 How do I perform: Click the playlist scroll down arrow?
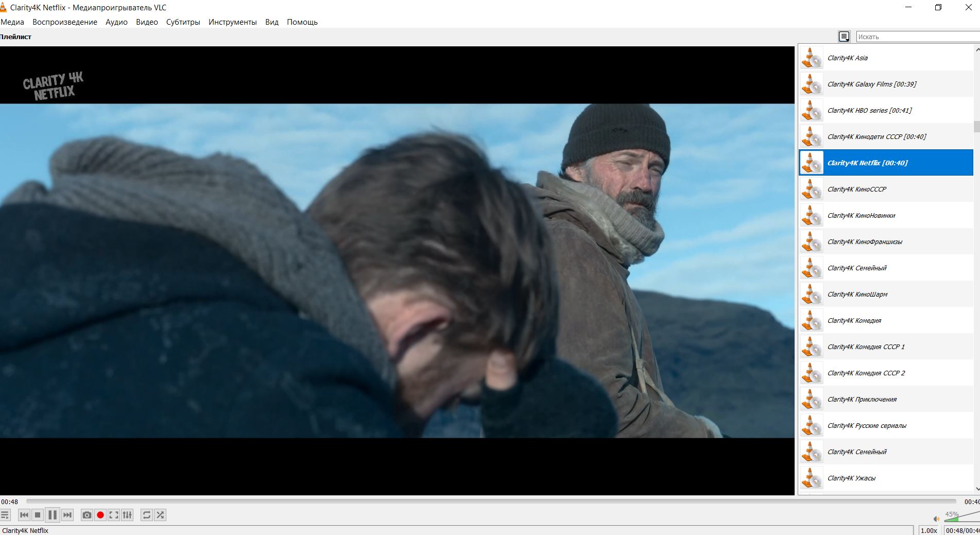click(977, 489)
